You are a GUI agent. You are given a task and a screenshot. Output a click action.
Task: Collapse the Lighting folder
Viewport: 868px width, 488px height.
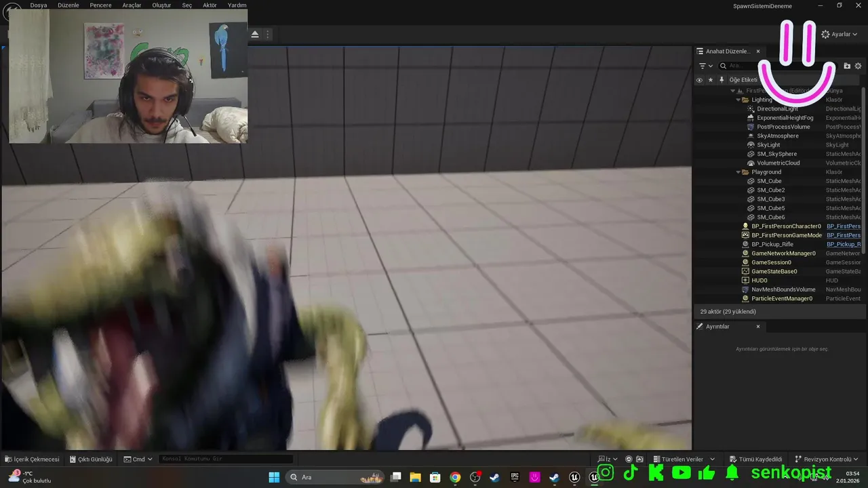pos(738,100)
